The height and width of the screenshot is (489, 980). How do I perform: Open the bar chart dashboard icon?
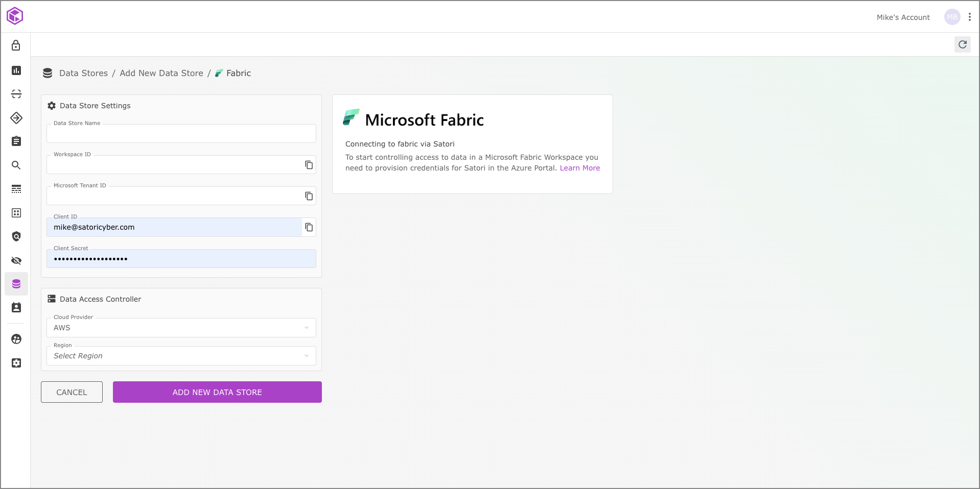[x=16, y=70]
